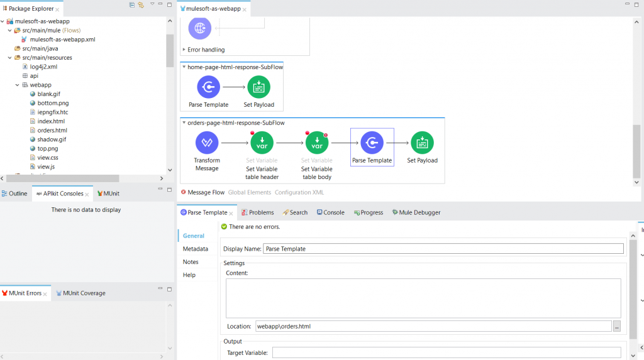This screenshot has width=644, height=360.
Task: Click the browse button beside Location field
Action: tap(617, 326)
